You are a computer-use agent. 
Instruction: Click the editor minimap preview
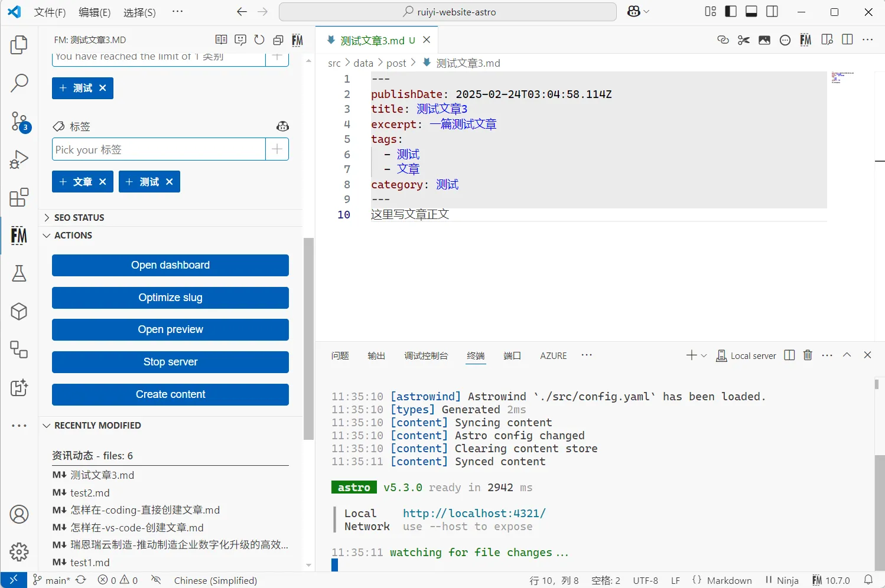coord(842,77)
